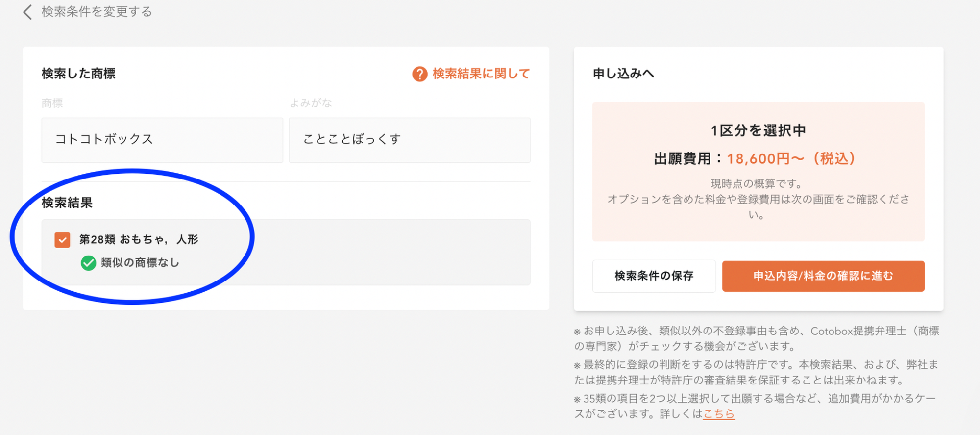
Task: Click the 類似の商標なし status text
Action: [140, 263]
